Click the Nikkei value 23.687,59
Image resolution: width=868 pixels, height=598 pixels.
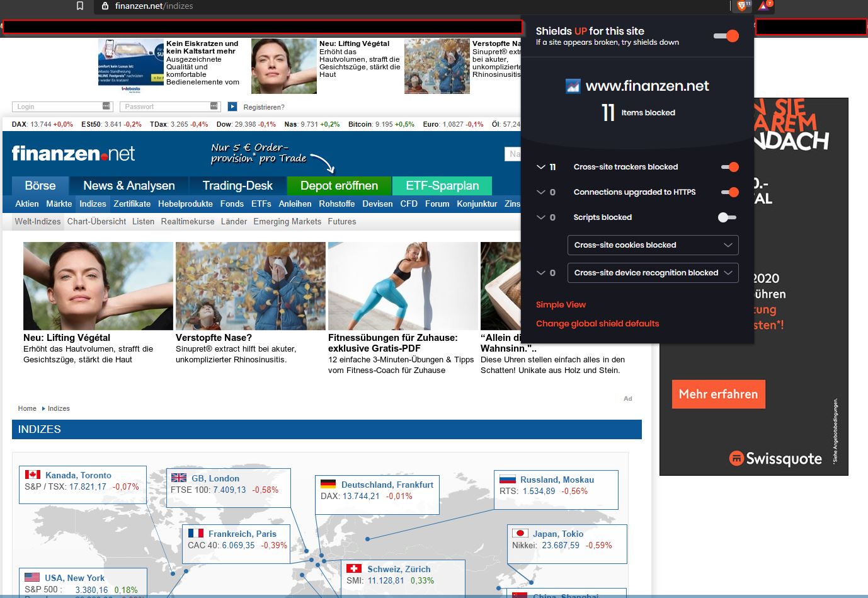[561, 545]
